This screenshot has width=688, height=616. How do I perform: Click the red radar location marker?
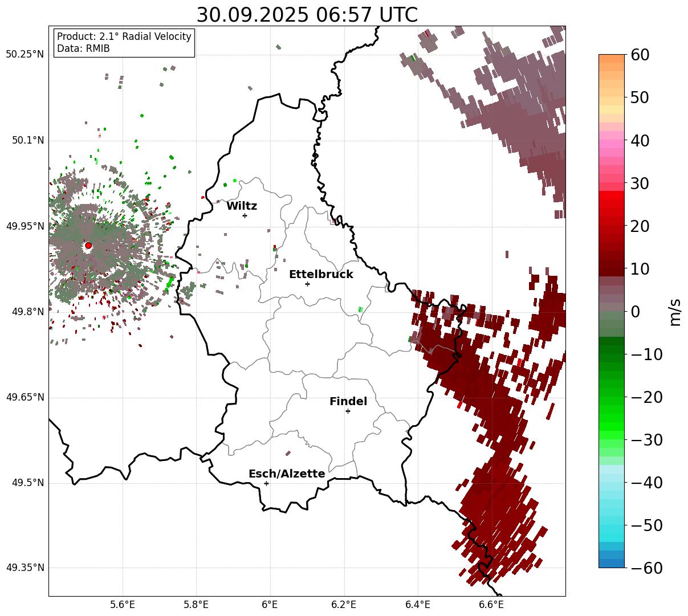88,246
